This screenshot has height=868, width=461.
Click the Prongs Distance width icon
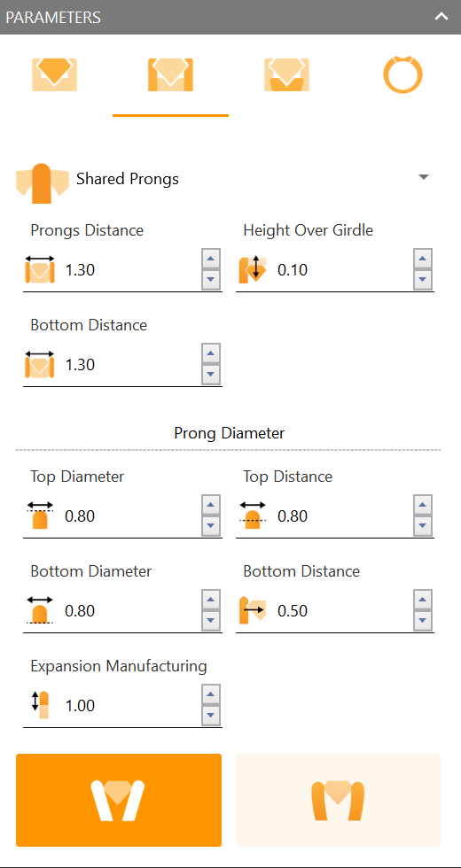pos(40,269)
